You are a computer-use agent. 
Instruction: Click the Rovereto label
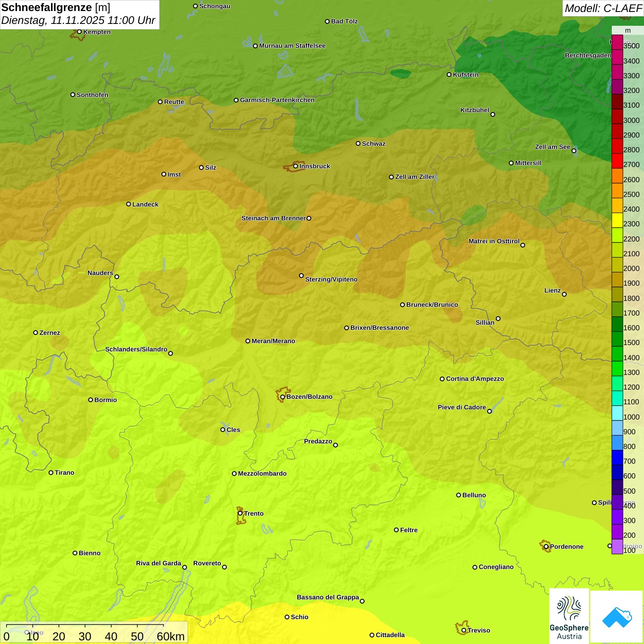click(x=207, y=563)
